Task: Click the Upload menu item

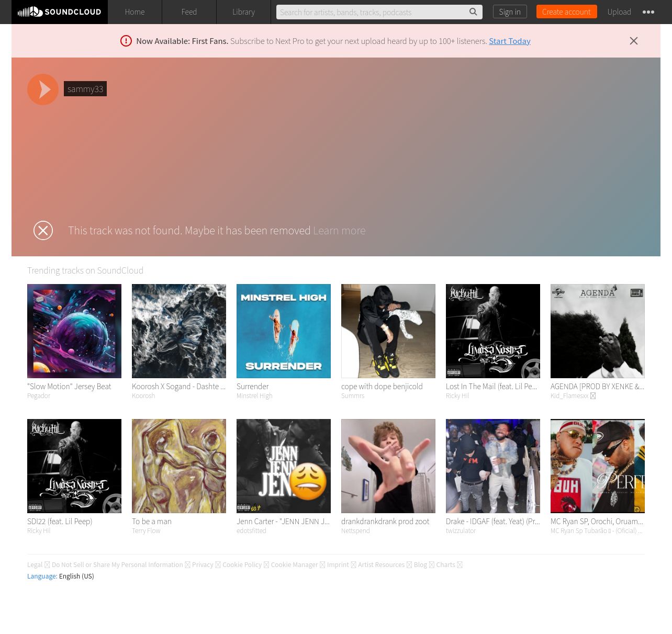Action: [x=619, y=12]
